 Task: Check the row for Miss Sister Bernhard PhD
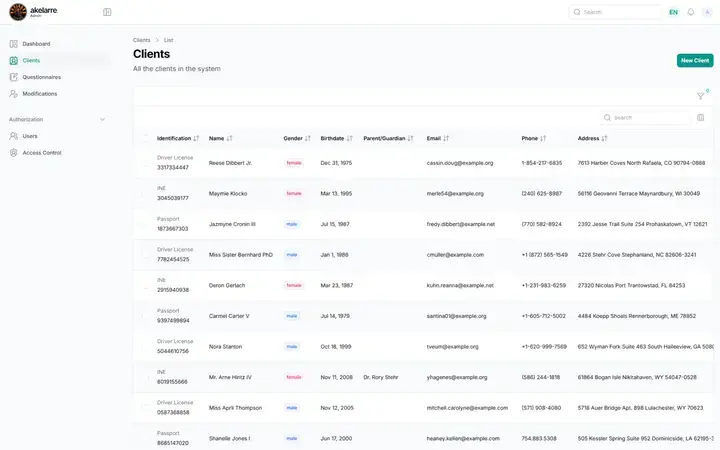[145, 254]
